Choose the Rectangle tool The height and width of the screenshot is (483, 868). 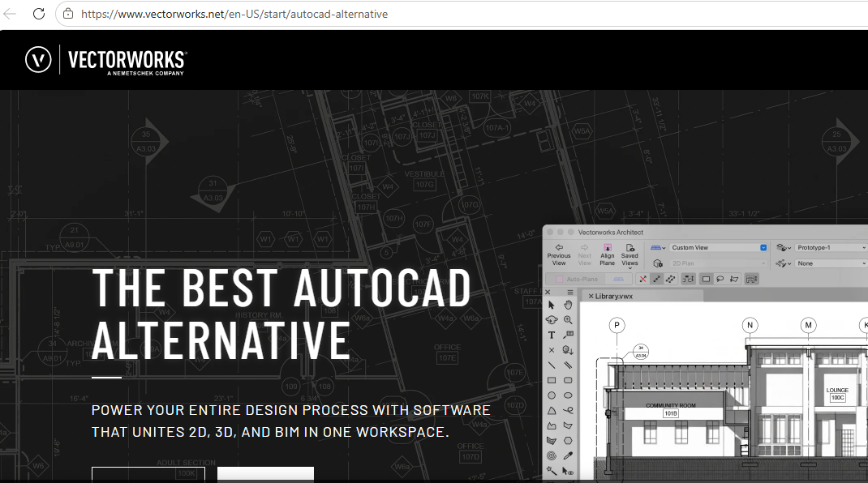click(552, 381)
